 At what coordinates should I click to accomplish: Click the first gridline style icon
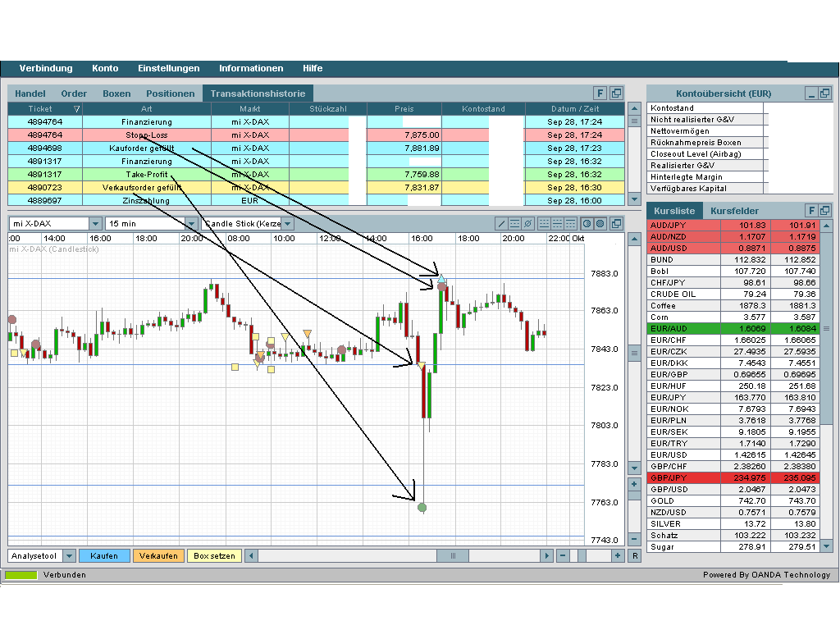pyautogui.click(x=544, y=223)
